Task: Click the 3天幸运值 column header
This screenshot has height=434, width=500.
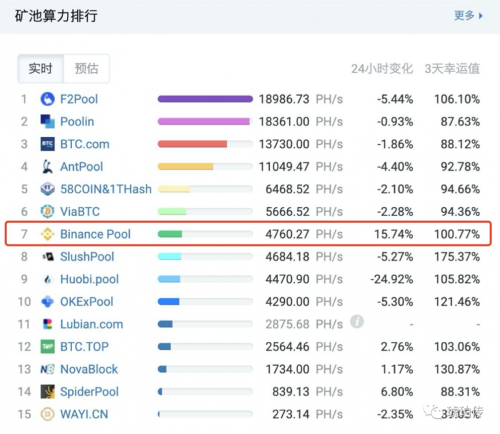Action: [x=452, y=69]
